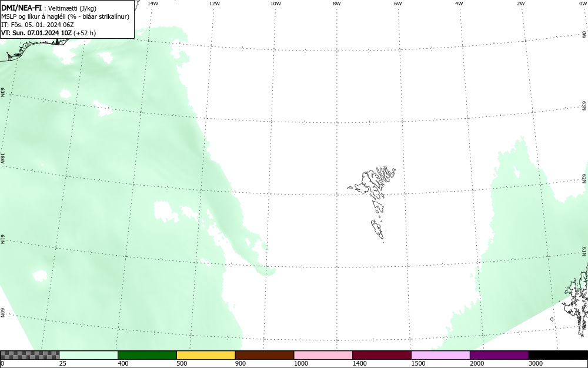Image resolution: width=588 pixels, height=368 pixels.
Task: Click the legend value "25"
Action: (63, 363)
